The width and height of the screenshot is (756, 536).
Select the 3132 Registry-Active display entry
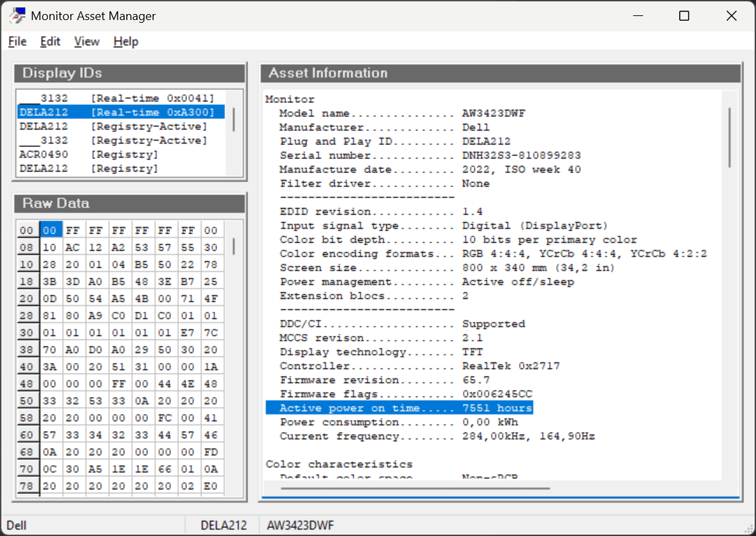point(121,140)
